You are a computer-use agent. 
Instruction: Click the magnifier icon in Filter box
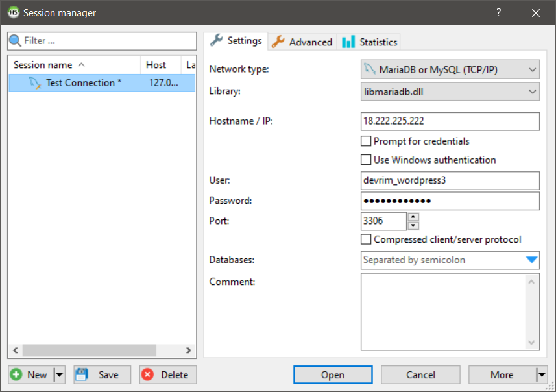click(15, 41)
